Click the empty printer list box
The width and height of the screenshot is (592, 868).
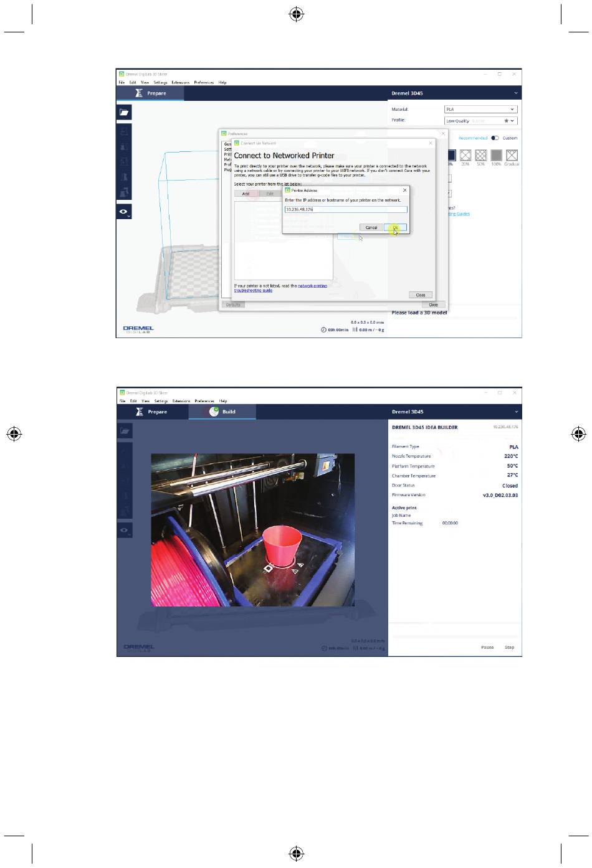point(284,240)
